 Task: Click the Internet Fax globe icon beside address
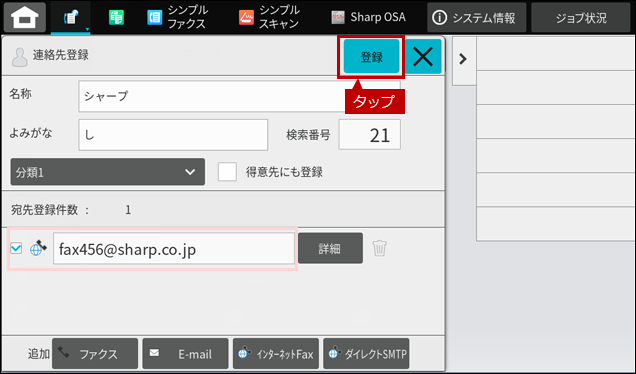click(38, 248)
